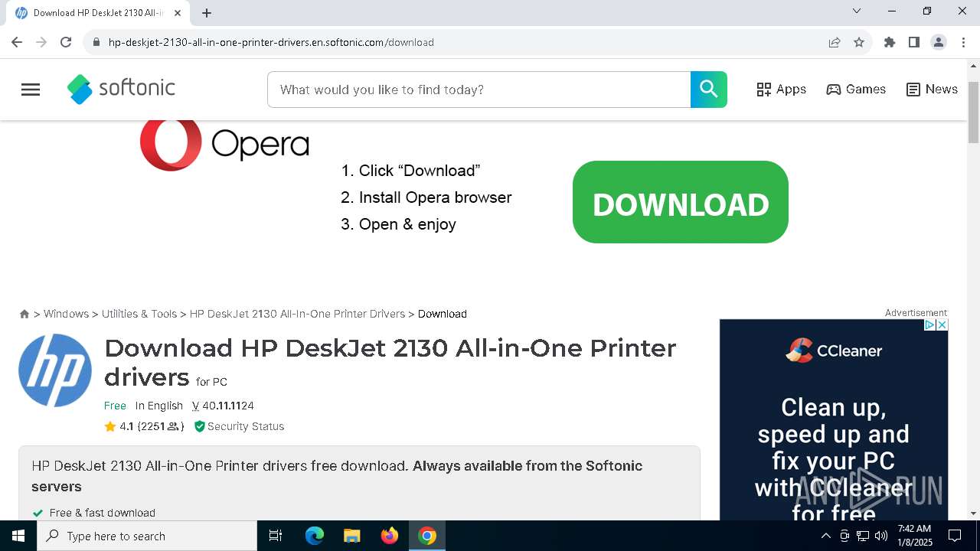The width and height of the screenshot is (980, 551).
Task: Open the tab search dropdown chevron
Action: 857,11
